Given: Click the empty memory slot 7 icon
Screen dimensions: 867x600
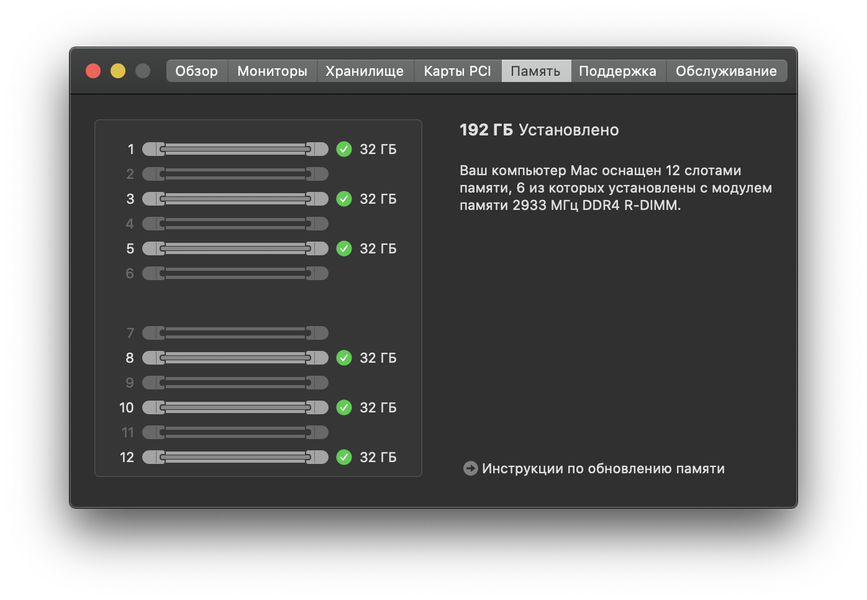Looking at the screenshot, I should coord(235,333).
